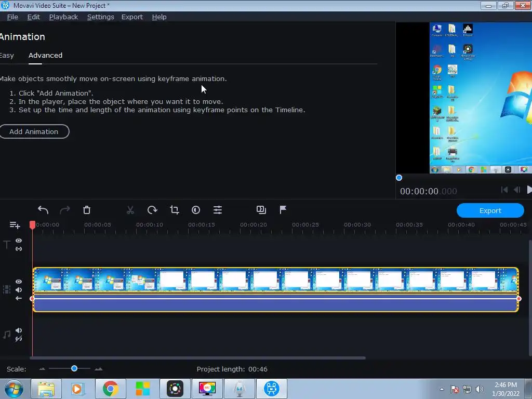Screen dimensions: 532x399
Task: Toggle video track visibility eye icon
Action: click(19, 282)
